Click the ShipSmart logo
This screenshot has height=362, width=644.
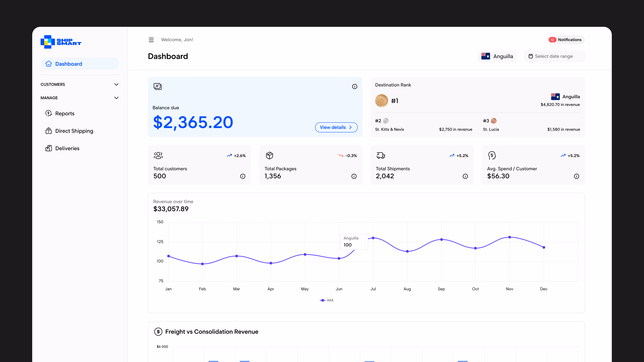[x=61, y=42]
